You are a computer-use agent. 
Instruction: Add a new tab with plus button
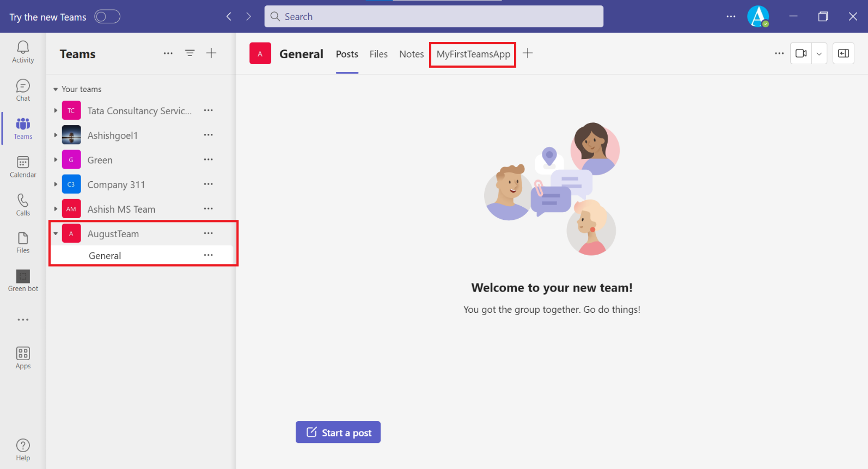pyautogui.click(x=528, y=53)
